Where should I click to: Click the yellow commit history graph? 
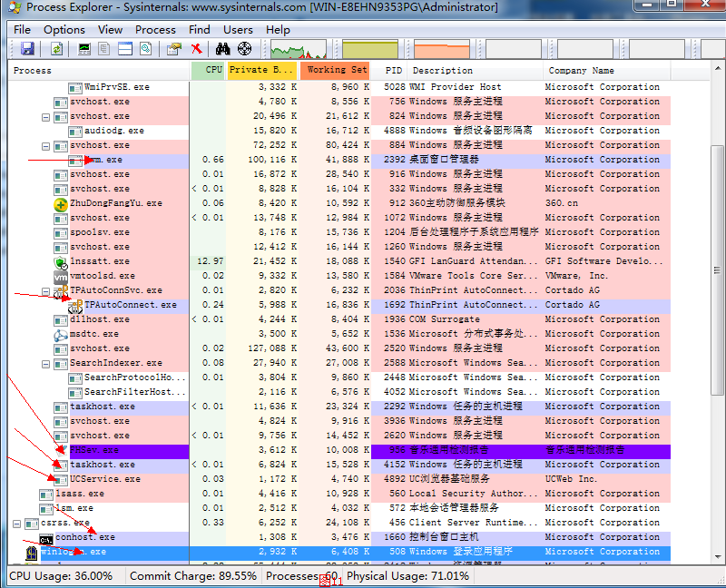point(370,49)
